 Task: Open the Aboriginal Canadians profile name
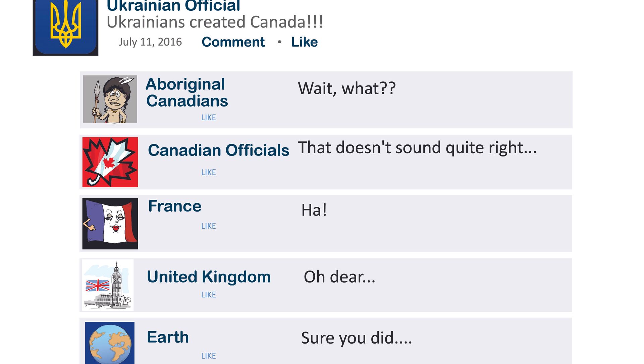(187, 92)
